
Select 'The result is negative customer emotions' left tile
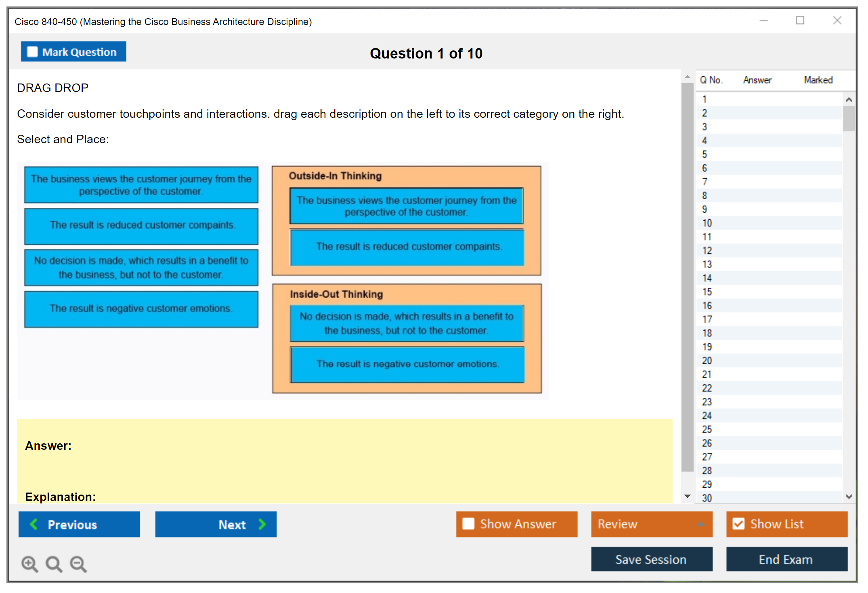pyautogui.click(x=141, y=309)
